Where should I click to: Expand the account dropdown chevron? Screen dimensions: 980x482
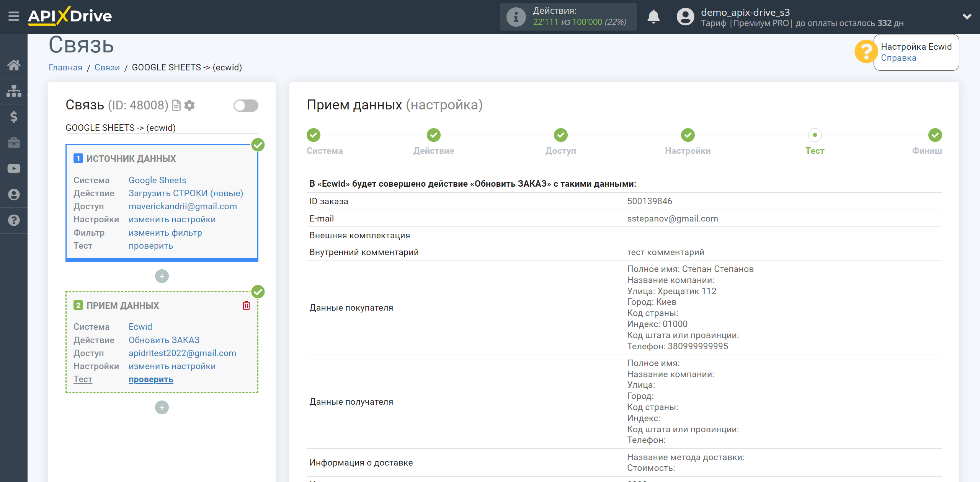point(967,16)
